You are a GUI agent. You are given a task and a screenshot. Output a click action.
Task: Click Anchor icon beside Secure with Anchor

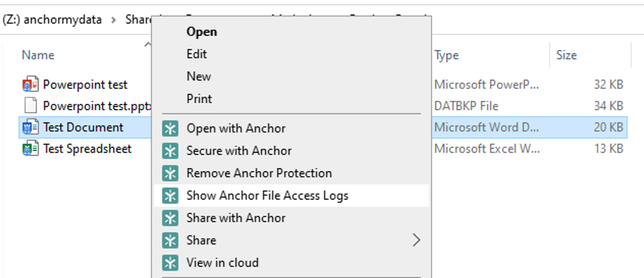170,151
